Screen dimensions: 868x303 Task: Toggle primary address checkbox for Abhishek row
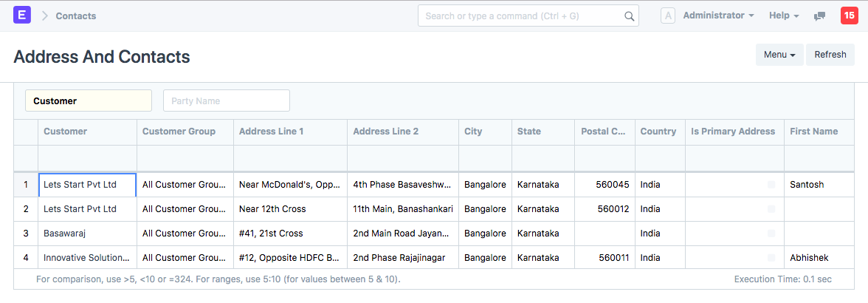(771, 258)
